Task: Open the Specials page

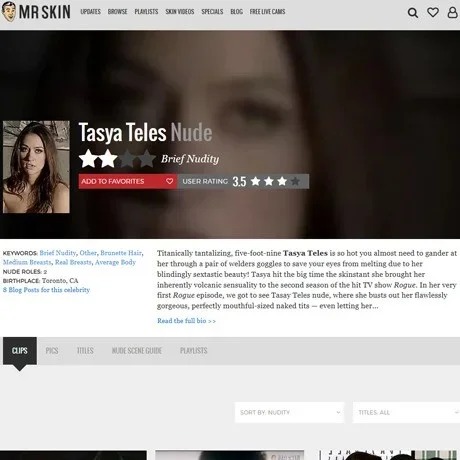Action: [x=212, y=12]
